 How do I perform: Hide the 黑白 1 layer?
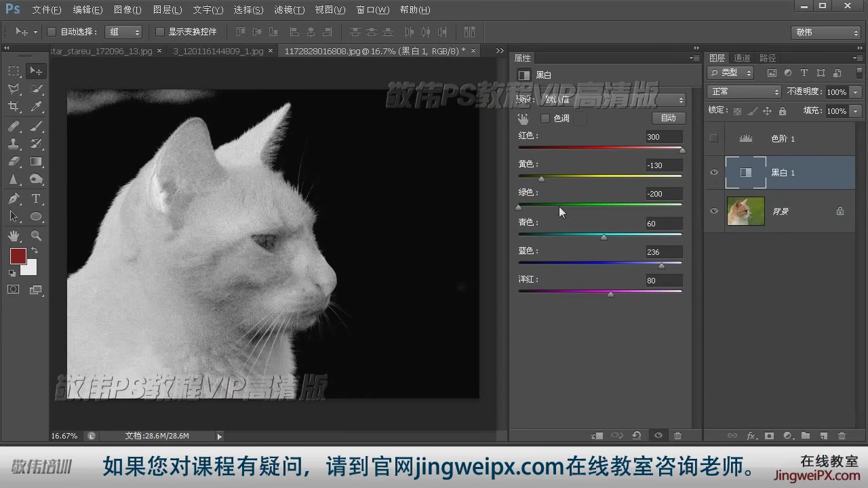713,173
